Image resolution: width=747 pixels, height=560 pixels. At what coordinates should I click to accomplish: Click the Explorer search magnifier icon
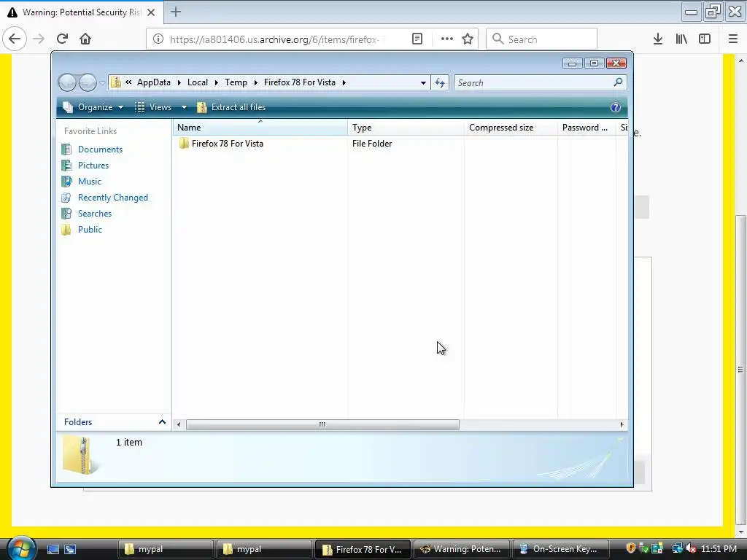[619, 82]
